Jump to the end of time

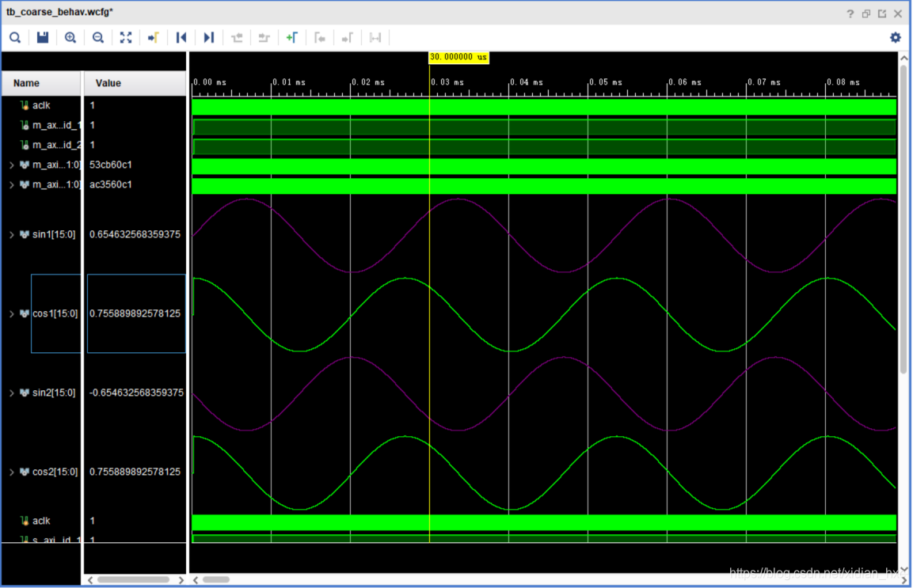pos(208,38)
